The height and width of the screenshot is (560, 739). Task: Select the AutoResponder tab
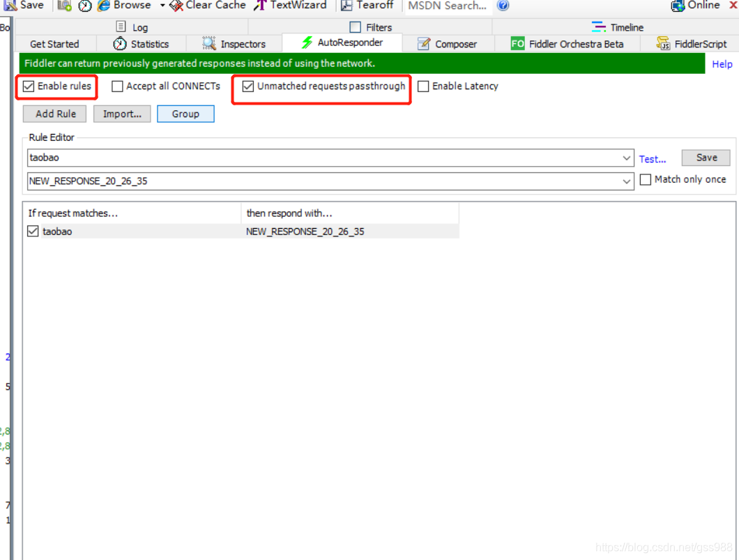(342, 43)
